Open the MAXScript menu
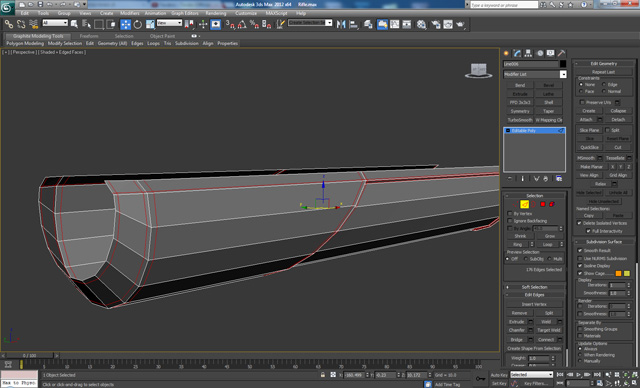Viewport: 640px width, 388px height. click(276, 13)
